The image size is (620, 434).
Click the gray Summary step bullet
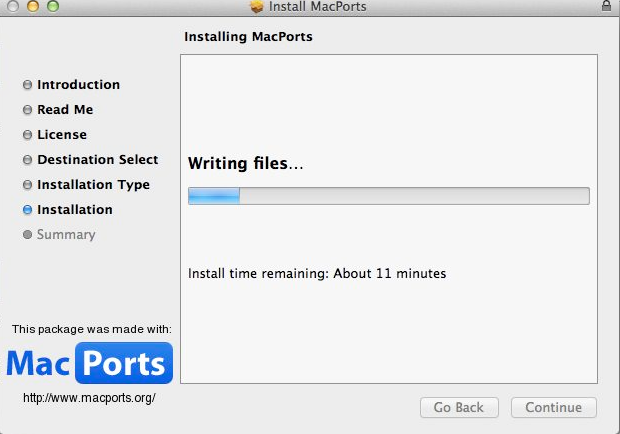(x=27, y=234)
